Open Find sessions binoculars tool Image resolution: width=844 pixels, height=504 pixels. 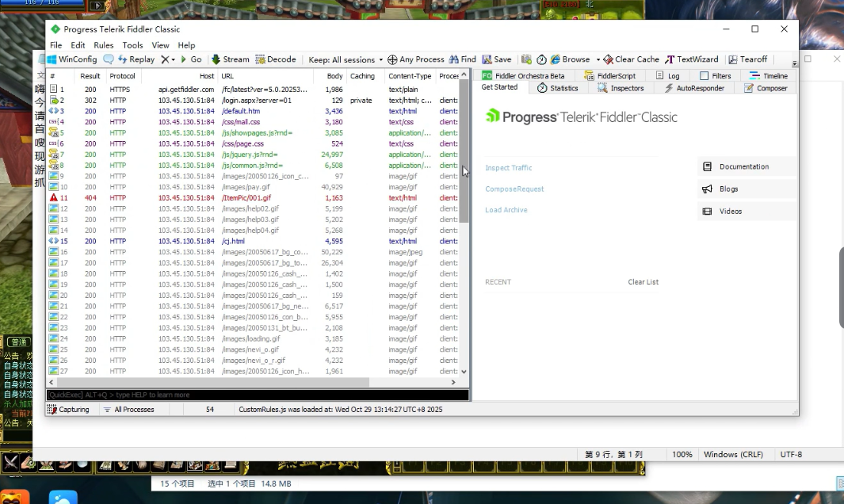463,59
